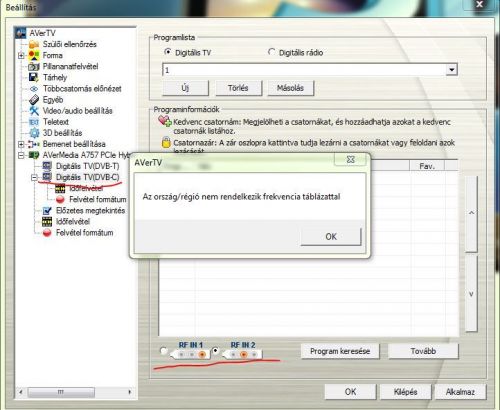Click the AVerTV root tree icon
Screen dimensions: 500x410
coord(21,33)
